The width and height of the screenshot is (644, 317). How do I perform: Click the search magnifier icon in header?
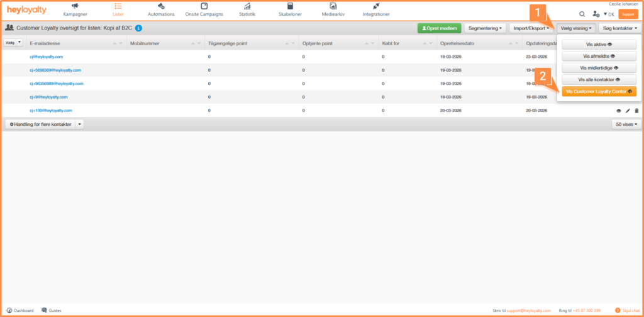[x=582, y=14]
